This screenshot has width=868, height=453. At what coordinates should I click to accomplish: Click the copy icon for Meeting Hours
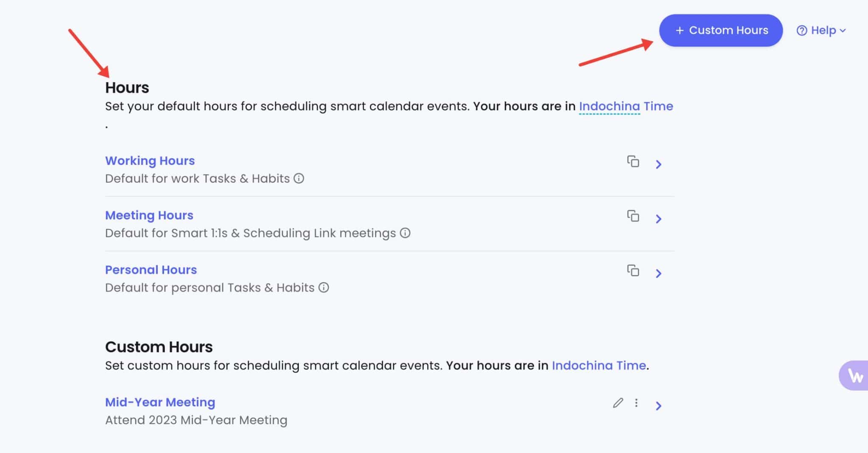[633, 216]
